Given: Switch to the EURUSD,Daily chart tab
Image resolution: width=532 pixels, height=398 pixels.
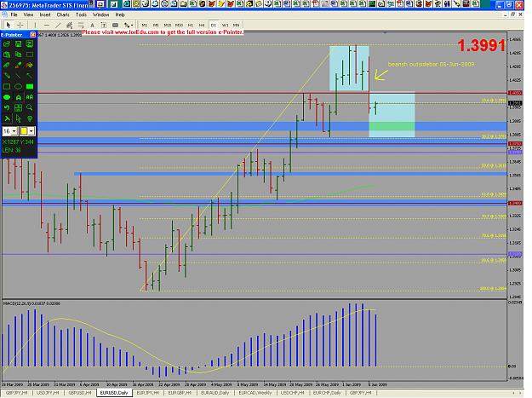Looking at the screenshot, I should click(x=114, y=393).
